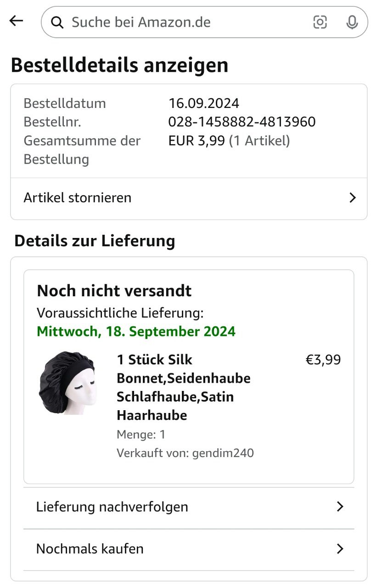Click the €3,99 item price
Image resolution: width=377 pixels, height=588 pixels.
click(x=323, y=360)
